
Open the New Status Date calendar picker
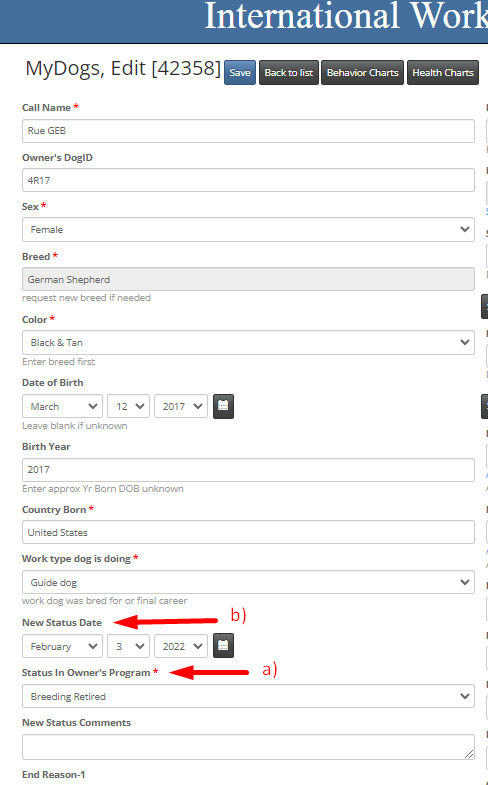tap(223, 646)
